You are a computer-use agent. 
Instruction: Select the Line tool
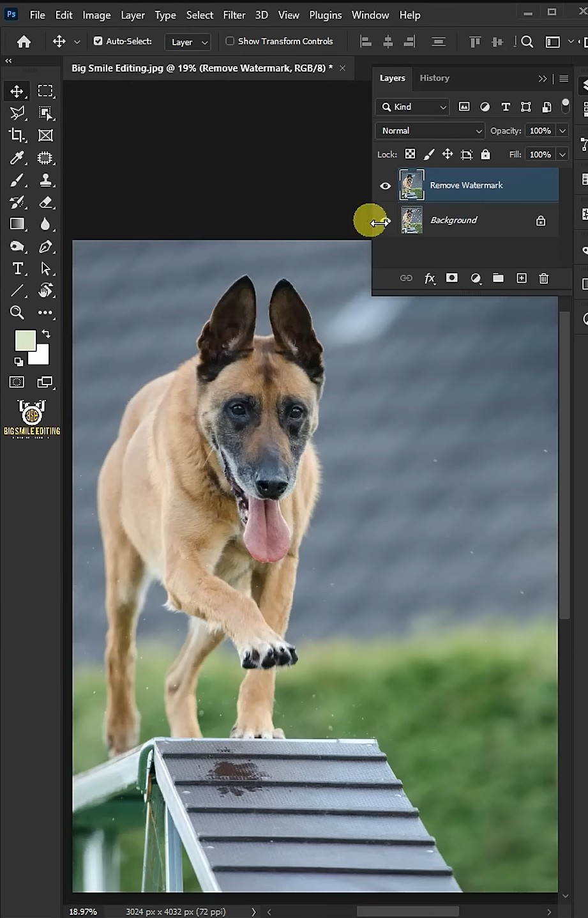(17, 291)
